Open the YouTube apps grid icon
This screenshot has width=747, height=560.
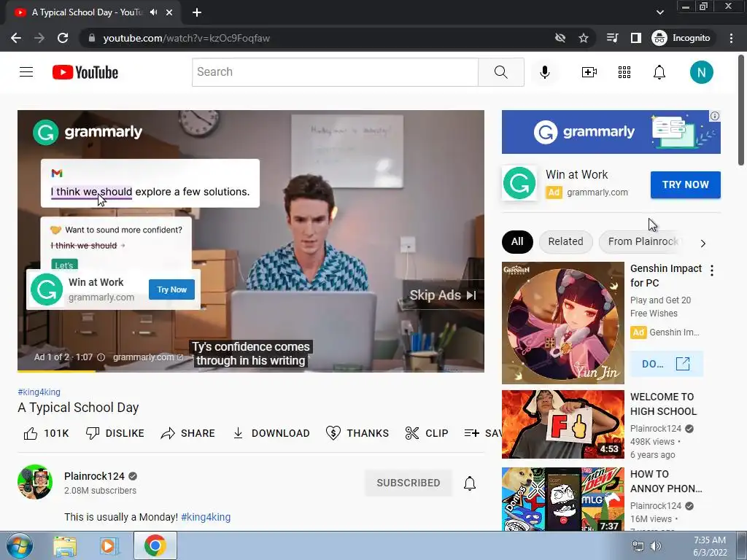click(624, 72)
